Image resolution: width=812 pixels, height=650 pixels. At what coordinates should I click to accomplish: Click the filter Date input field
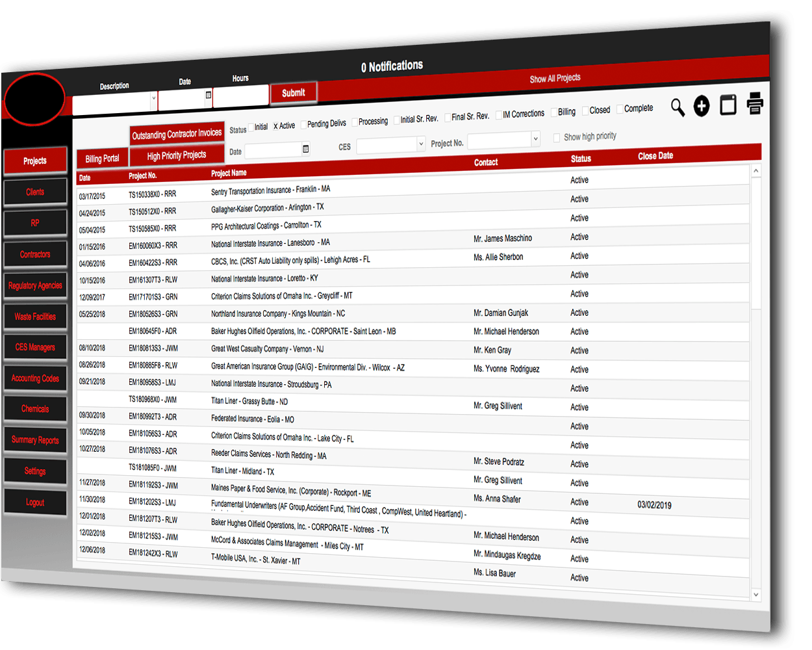tap(277, 150)
